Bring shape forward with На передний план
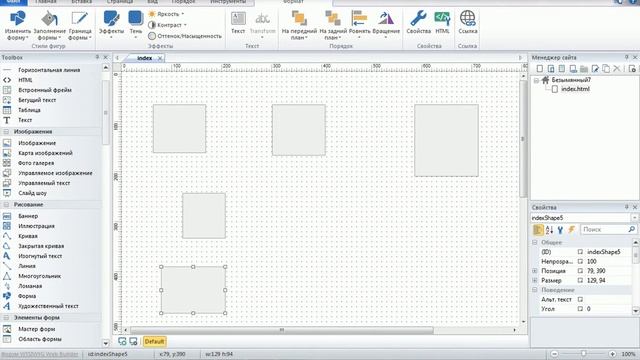The image size is (640, 360). click(299, 25)
